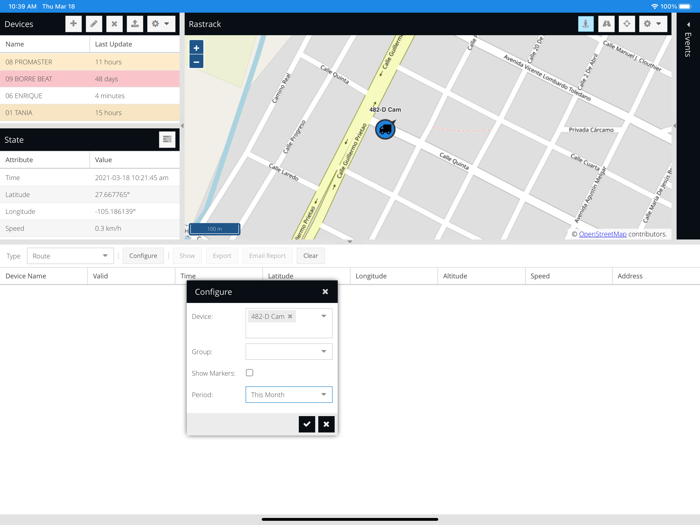This screenshot has width=700, height=525.
Task: Click the Valid column header in the report table
Action: click(131, 276)
